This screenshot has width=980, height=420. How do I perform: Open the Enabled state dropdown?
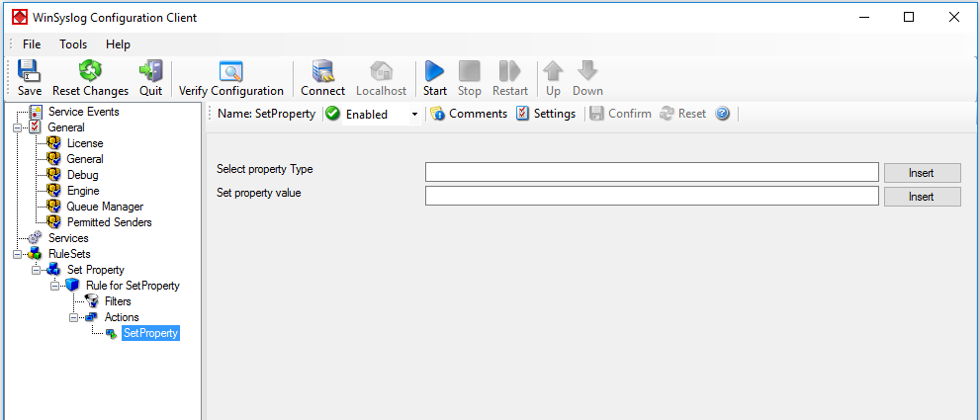coord(413,115)
